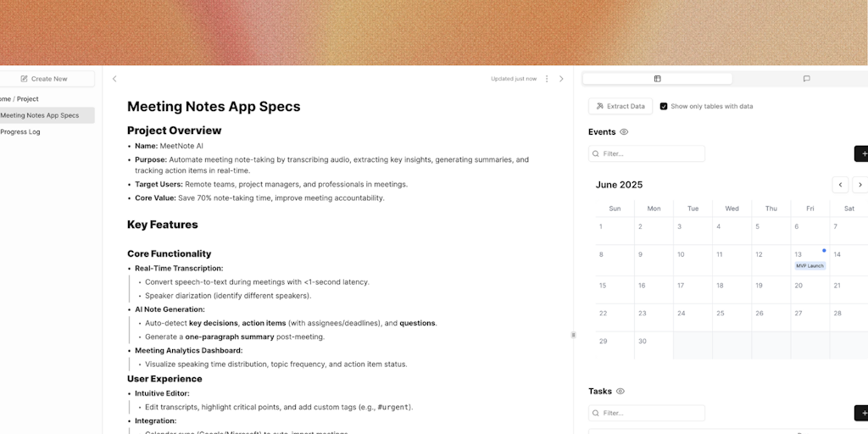Viewport: 868px width, 434px height.
Task: Open the MVP Launch event
Action: [x=810, y=265]
